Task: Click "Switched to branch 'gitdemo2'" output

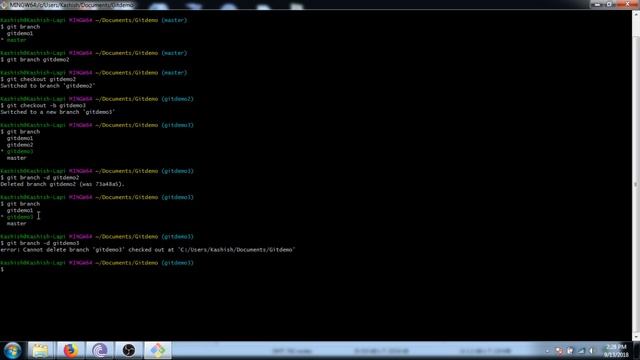Action: coord(48,86)
